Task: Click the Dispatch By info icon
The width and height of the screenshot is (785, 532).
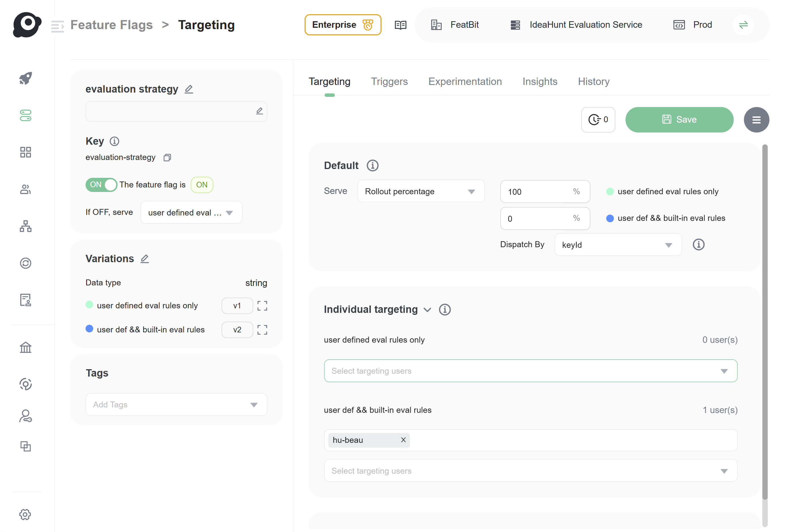Action: pyautogui.click(x=698, y=245)
